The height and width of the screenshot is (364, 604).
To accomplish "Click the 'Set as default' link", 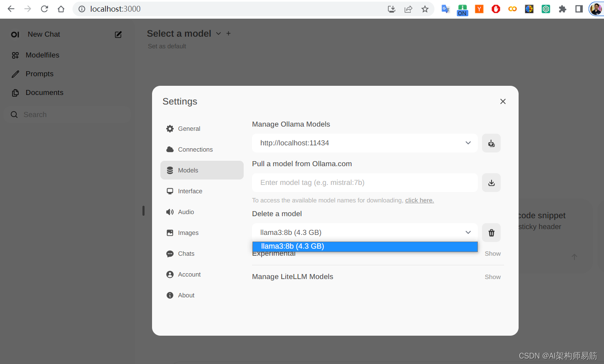I will click(x=167, y=46).
